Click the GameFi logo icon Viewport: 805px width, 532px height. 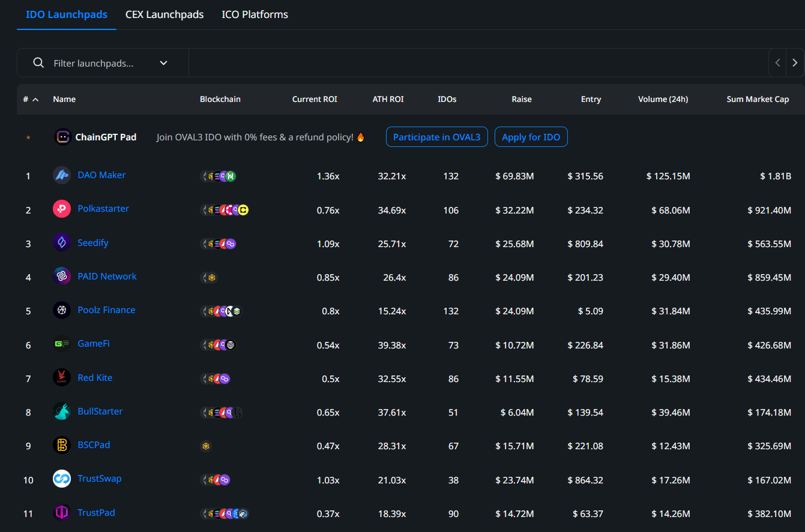pos(62,344)
